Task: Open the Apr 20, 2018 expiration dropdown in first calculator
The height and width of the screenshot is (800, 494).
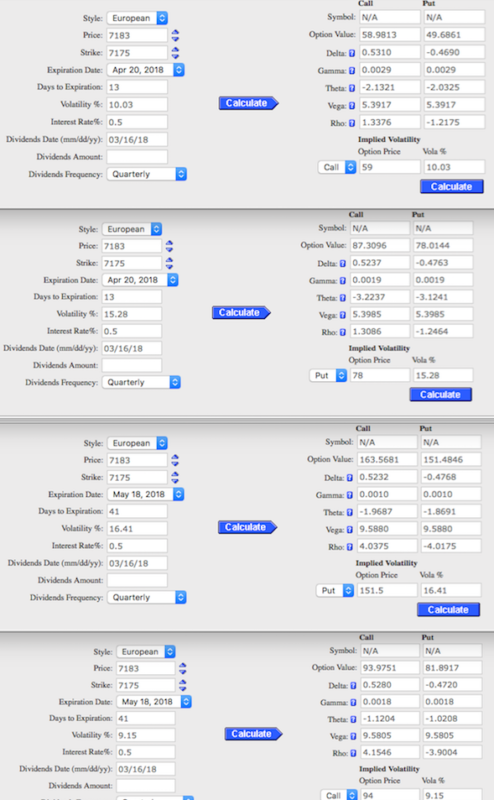Action: pyautogui.click(x=145, y=70)
